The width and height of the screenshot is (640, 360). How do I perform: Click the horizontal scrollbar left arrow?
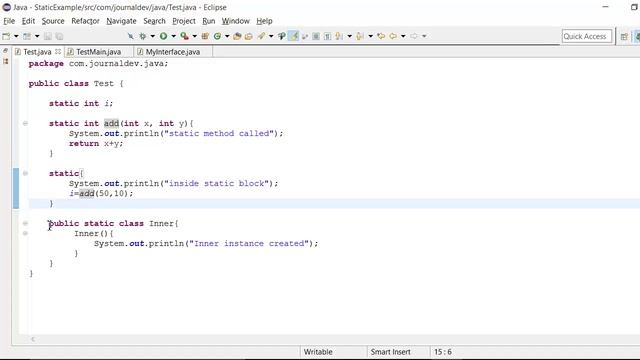(33, 339)
